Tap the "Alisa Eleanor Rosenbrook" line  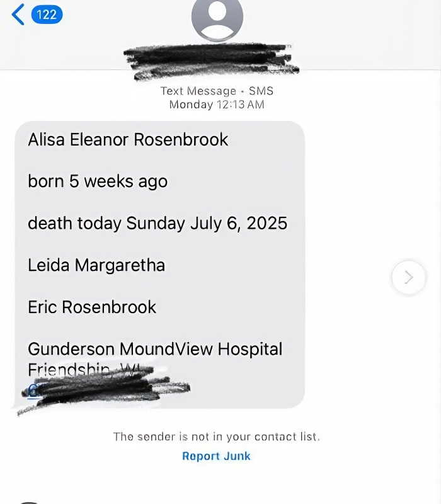tap(128, 139)
